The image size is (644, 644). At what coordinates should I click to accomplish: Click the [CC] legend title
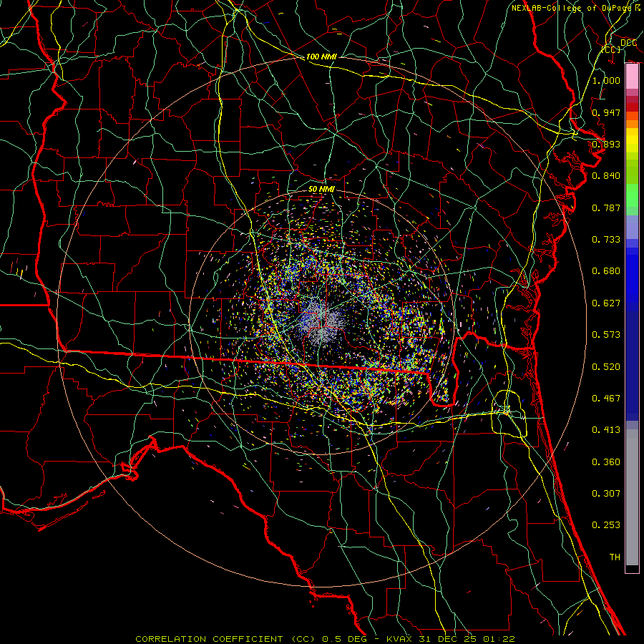point(611,49)
